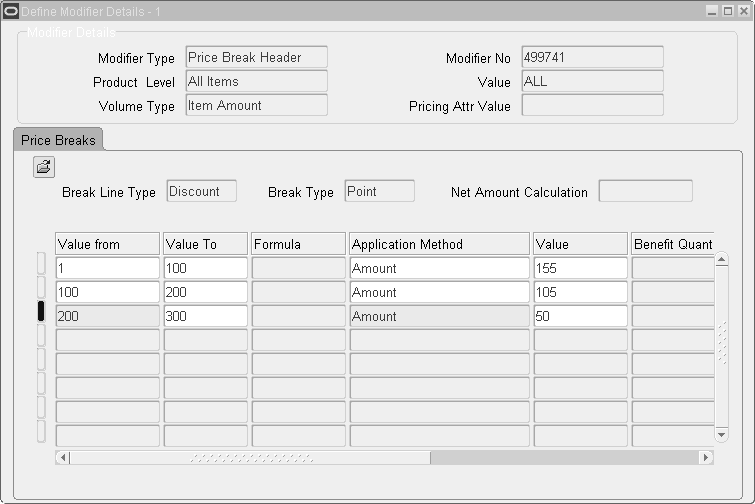
Task: Click Application Method cell in the 200-300 row
Action: coord(440,316)
